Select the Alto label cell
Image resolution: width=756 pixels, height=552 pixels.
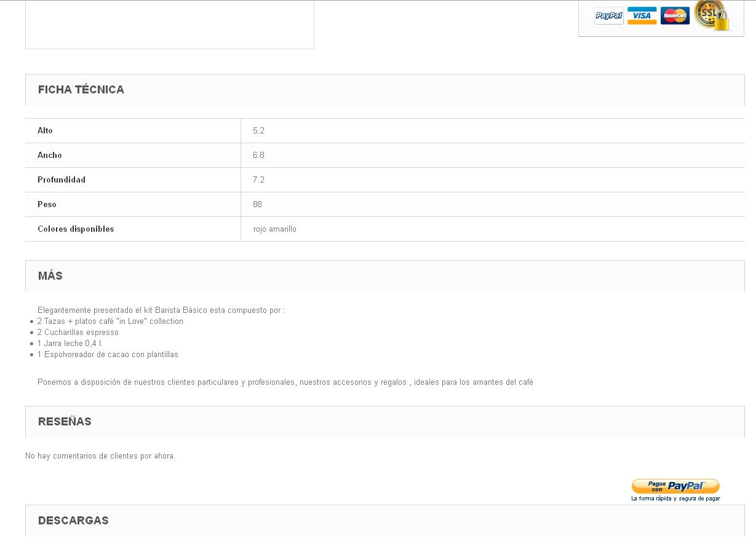click(133, 130)
